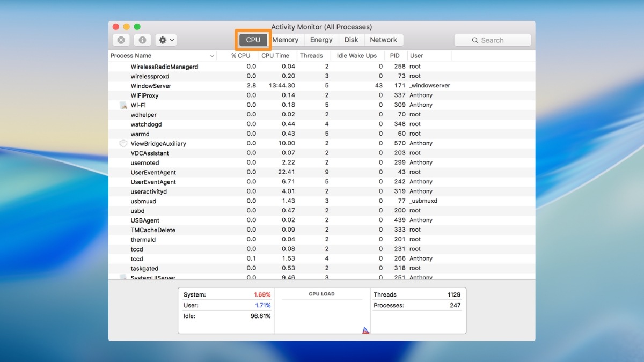The image size is (644, 362).
Task: Click the inspect process info icon
Action: pos(142,40)
